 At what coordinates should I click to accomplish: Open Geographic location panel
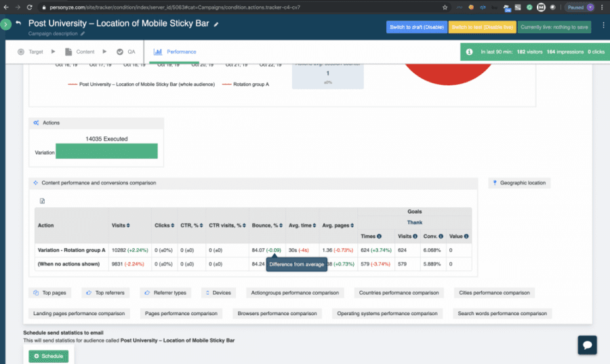519,183
